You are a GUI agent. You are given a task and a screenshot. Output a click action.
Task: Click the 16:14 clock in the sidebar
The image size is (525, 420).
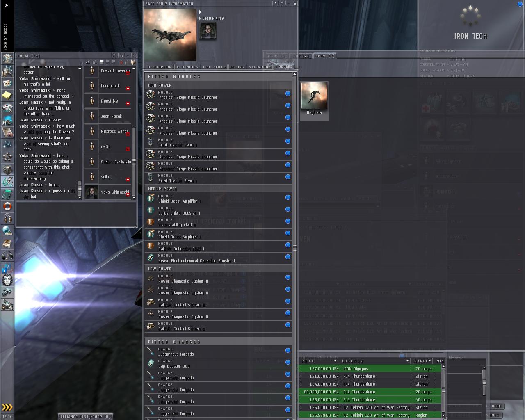[7, 417]
